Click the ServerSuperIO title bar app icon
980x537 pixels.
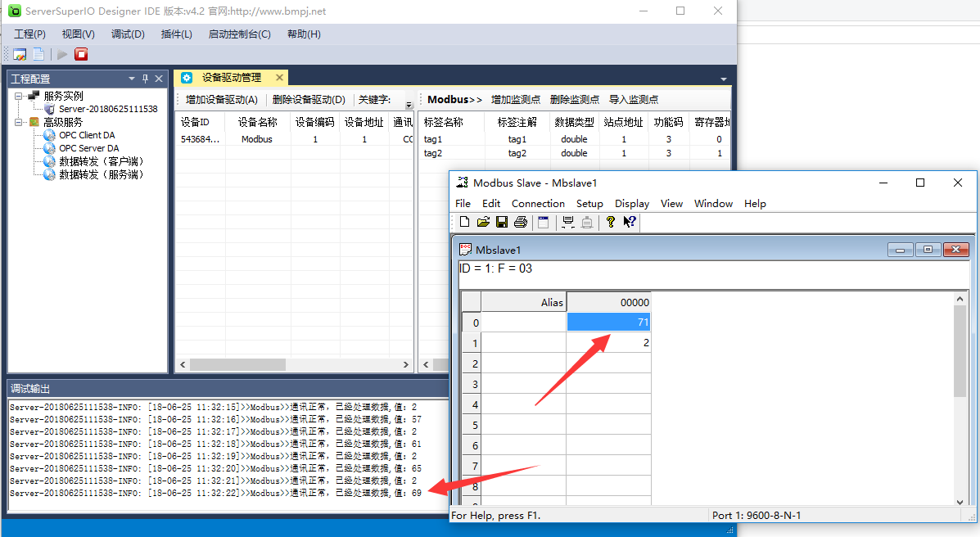(x=15, y=11)
